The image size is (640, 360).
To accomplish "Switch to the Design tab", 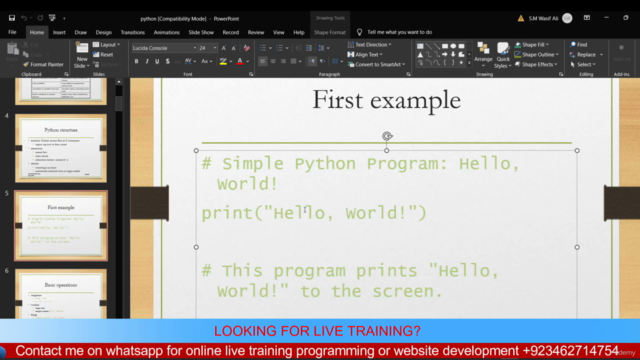I will 104,32.
